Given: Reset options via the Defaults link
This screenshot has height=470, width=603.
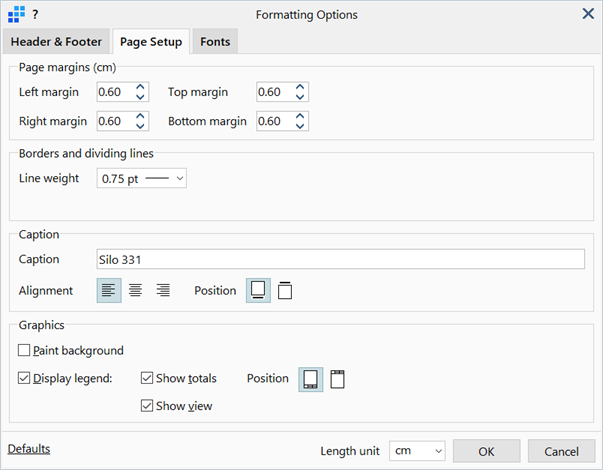Looking at the screenshot, I should pos(29,449).
